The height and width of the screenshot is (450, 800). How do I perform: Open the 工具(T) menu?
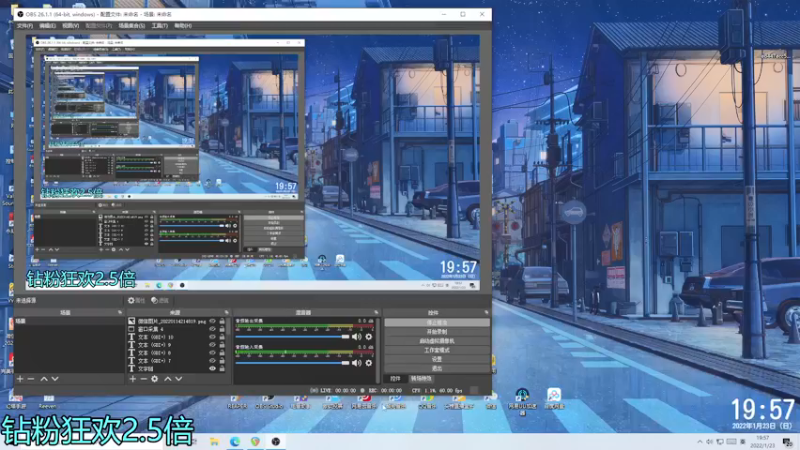pos(159,26)
